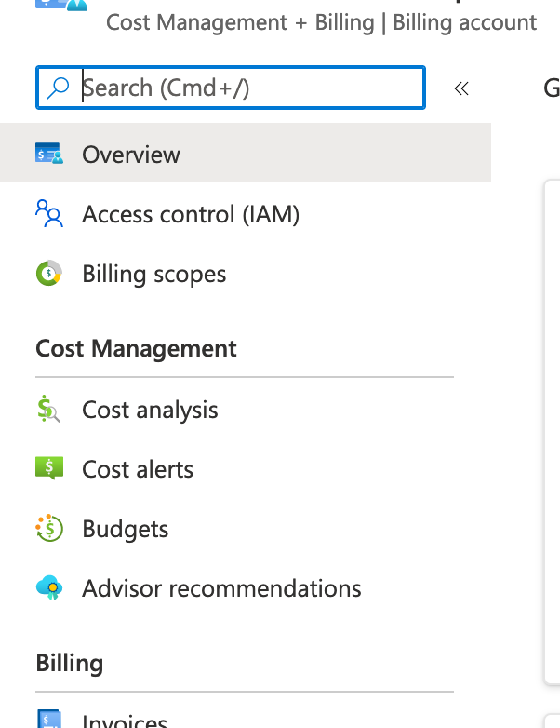This screenshot has width=560, height=728.
Task: Click the Access control people icon
Action: point(48,214)
